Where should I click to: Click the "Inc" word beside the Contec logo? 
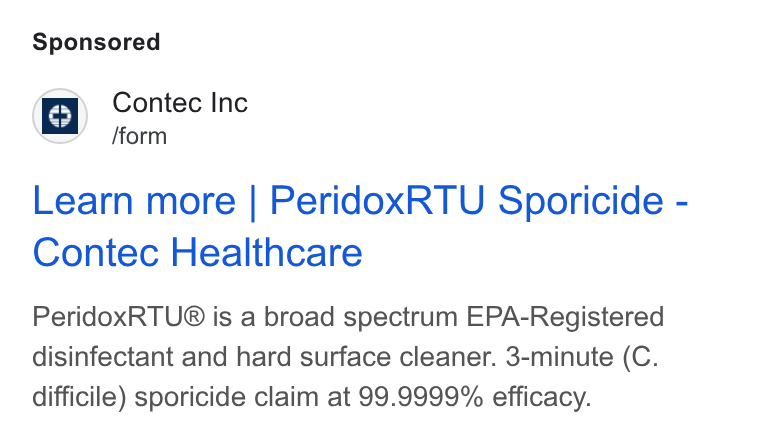[x=229, y=103]
